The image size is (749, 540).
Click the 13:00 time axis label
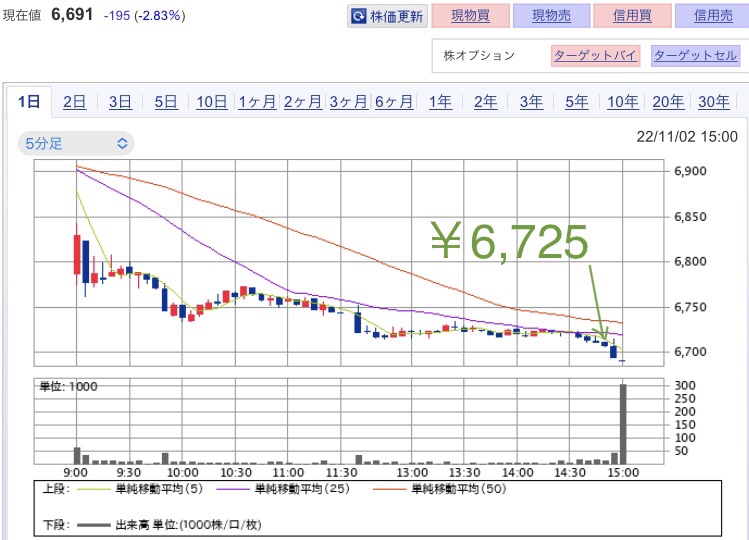[412, 473]
